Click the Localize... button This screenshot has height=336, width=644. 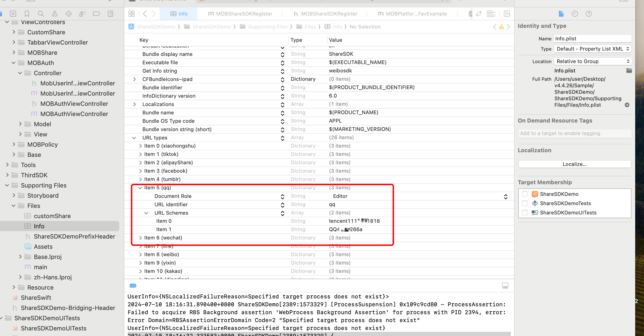574,164
